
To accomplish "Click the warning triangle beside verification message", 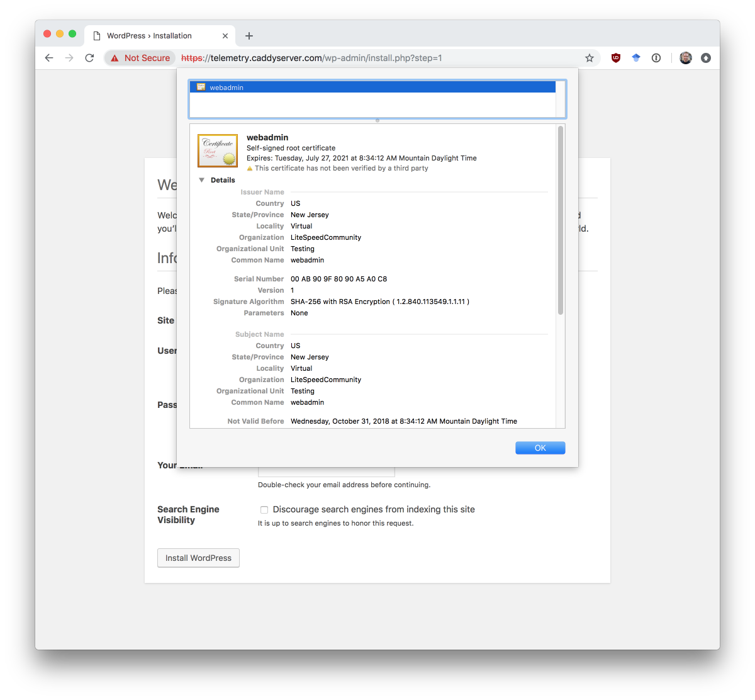I will (x=250, y=168).
